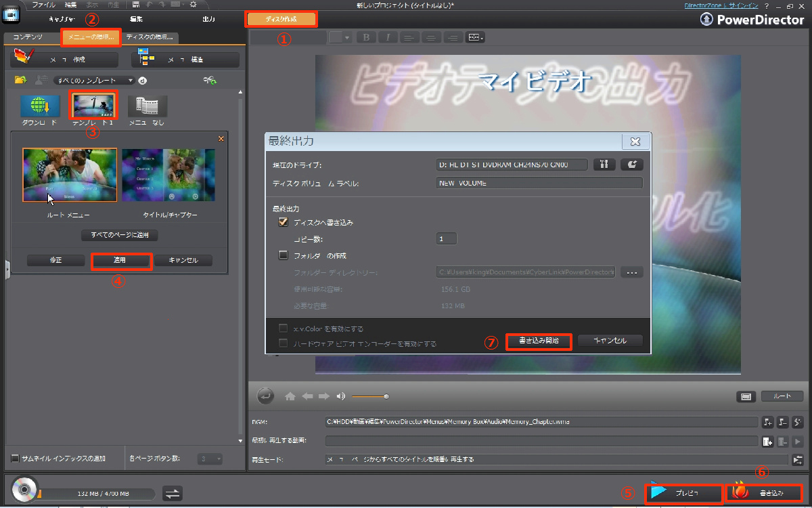The image size is (812, 508).
Task: Toggle ディスクへ書き込み checkbox
Action: (x=284, y=222)
